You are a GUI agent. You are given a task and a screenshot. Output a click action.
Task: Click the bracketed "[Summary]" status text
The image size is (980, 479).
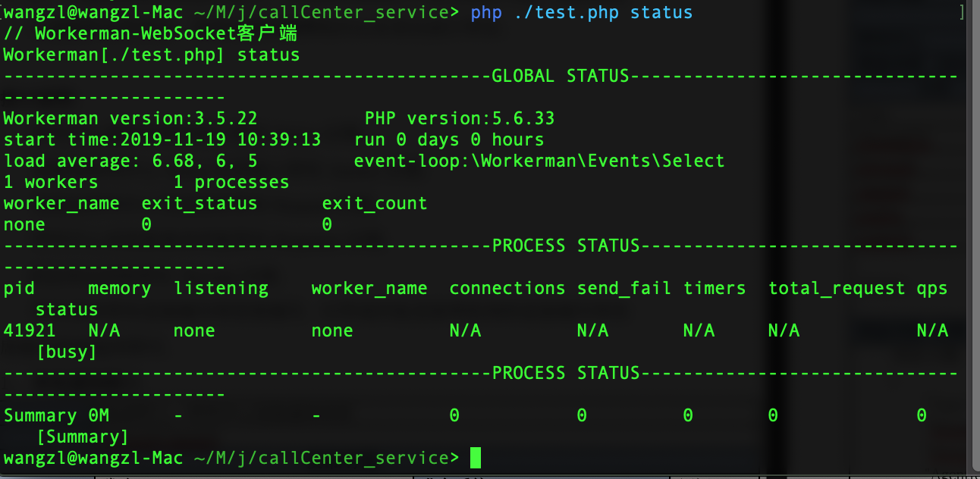[x=83, y=437]
